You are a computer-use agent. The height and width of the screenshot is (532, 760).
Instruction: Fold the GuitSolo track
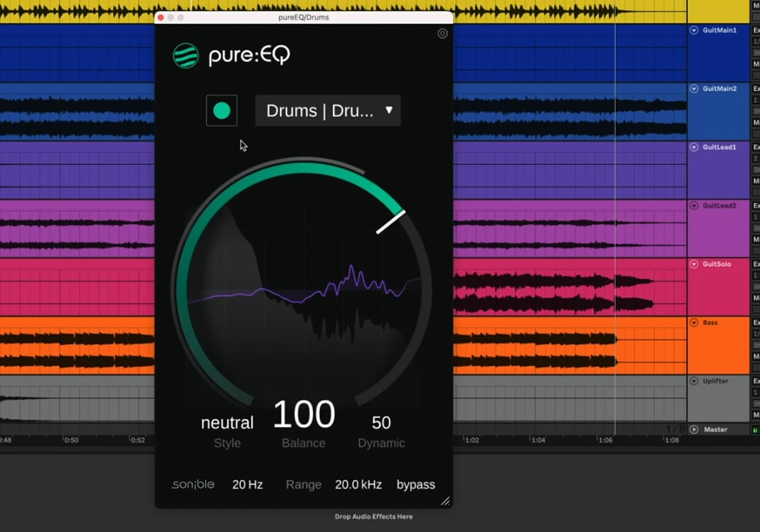[694, 264]
